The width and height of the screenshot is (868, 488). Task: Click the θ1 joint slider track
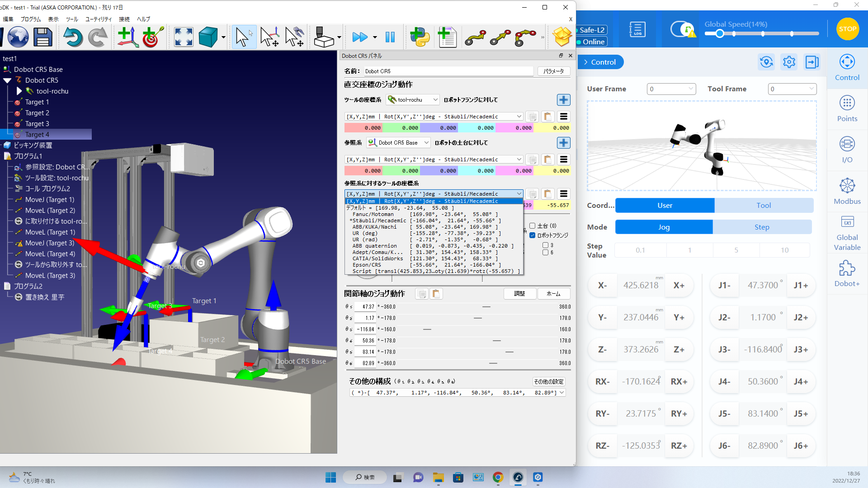477,307
